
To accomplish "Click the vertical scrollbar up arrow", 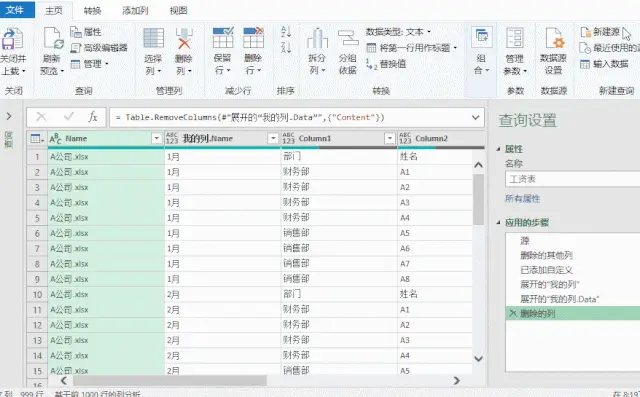I will (x=479, y=165).
